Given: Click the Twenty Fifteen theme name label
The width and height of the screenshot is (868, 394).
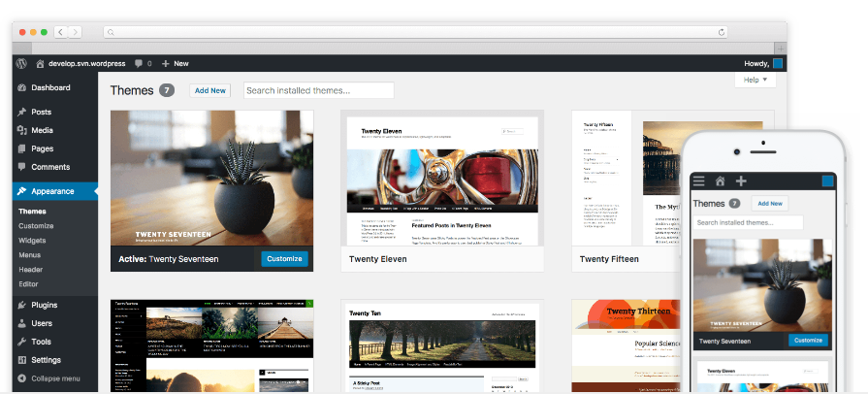Looking at the screenshot, I should click(609, 259).
